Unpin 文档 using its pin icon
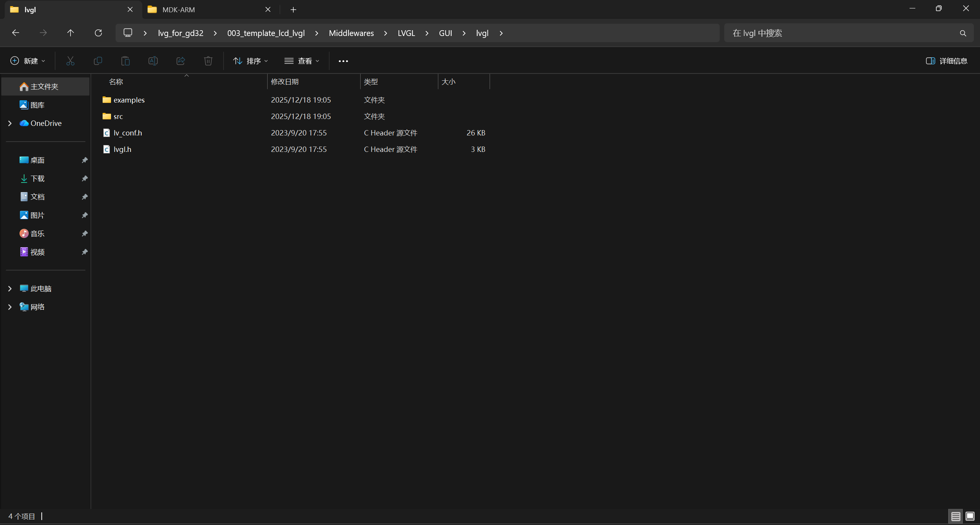 pos(85,197)
